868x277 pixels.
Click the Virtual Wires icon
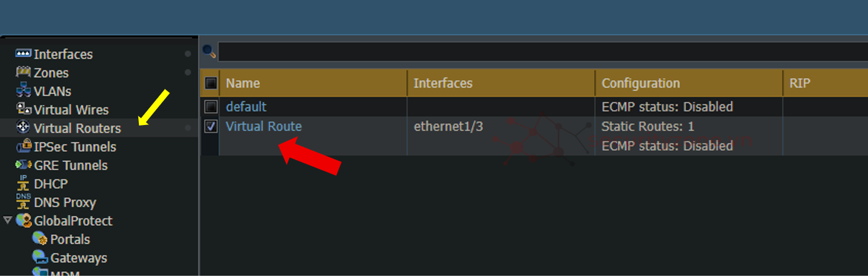23,109
